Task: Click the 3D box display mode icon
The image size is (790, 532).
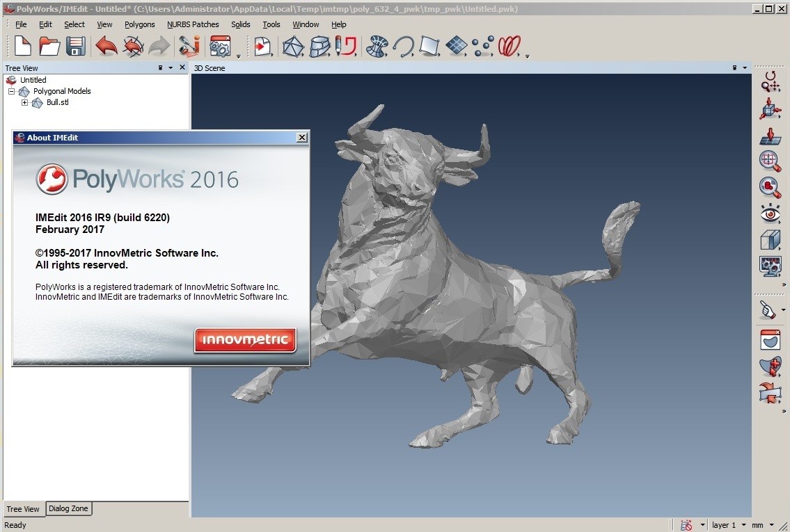Action: coord(770,240)
